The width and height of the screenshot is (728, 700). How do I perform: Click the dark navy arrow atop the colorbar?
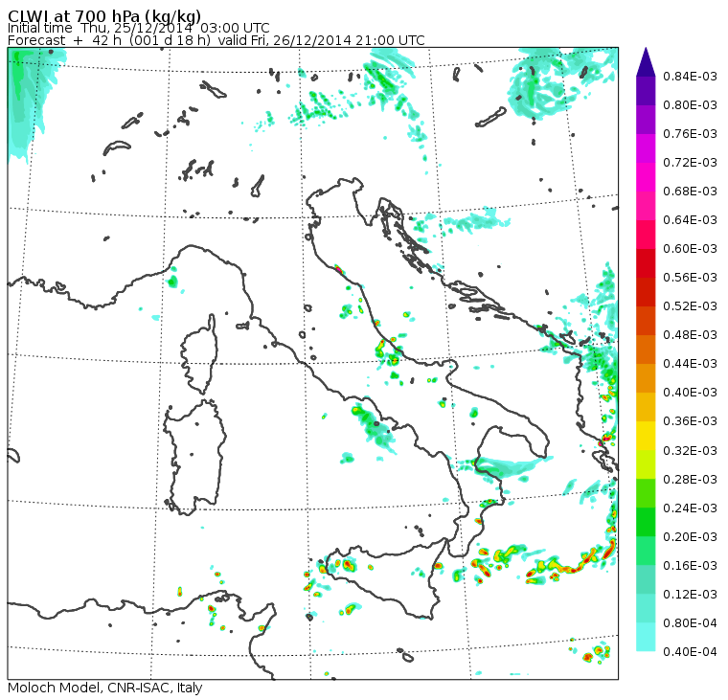click(646, 62)
